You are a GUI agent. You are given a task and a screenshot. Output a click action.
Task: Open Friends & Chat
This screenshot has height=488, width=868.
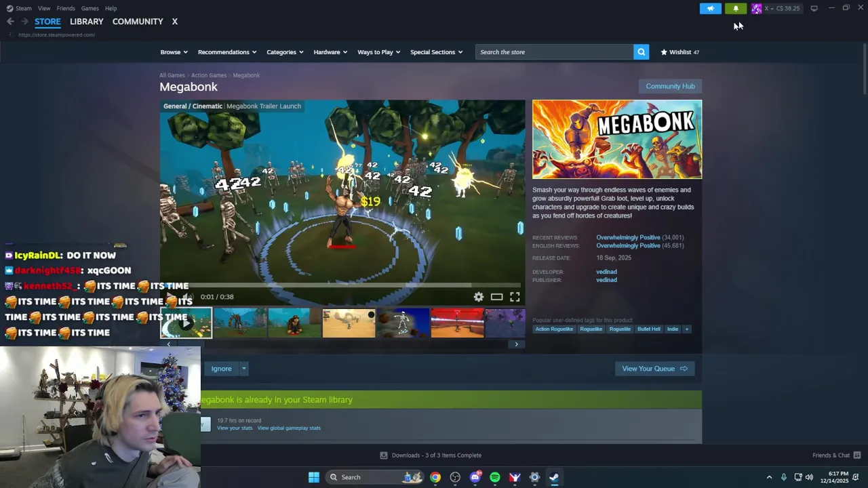pos(836,455)
